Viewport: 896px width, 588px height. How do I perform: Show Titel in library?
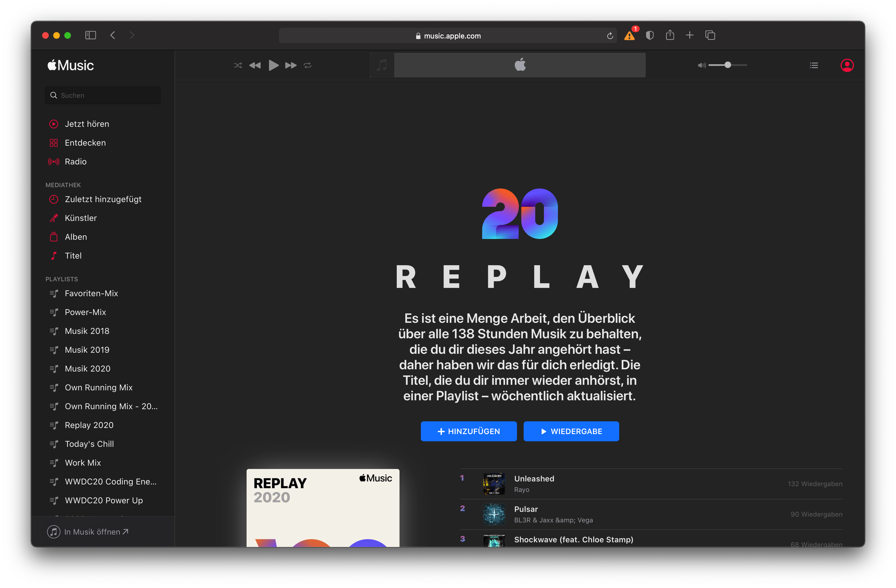(x=73, y=256)
